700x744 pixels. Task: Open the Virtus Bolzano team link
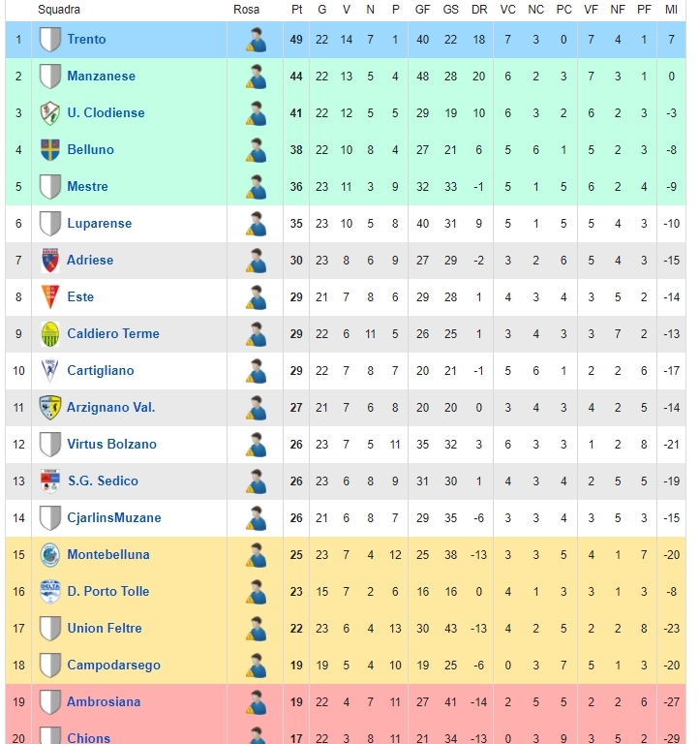[x=111, y=444]
